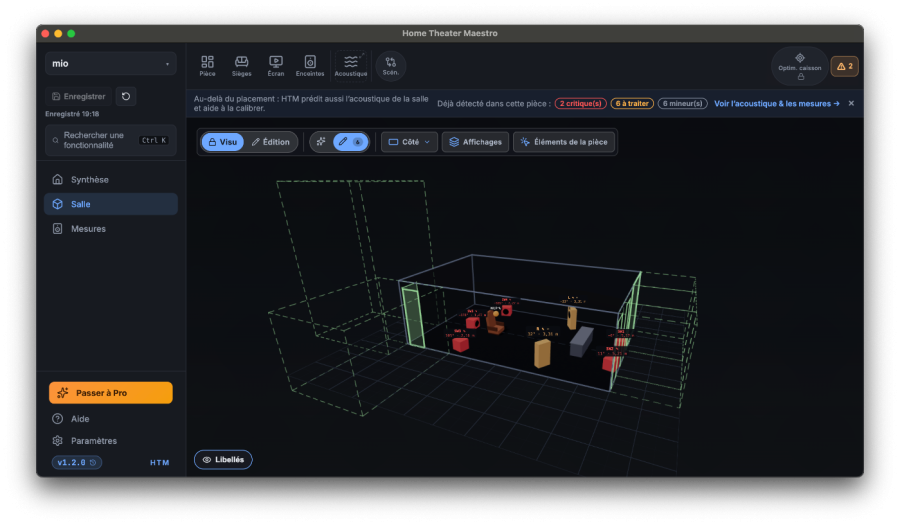Viewport: 900px width, 525px height.
Task: Select the gray block in the room
Action: pyautogui.click(x=581, y=341)
